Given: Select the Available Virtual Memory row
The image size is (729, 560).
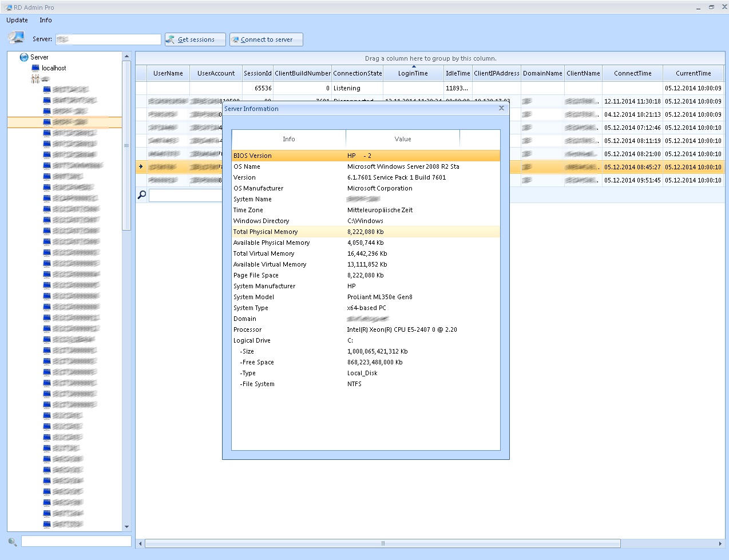Looking at the screenshot, I should pos(366,264).
